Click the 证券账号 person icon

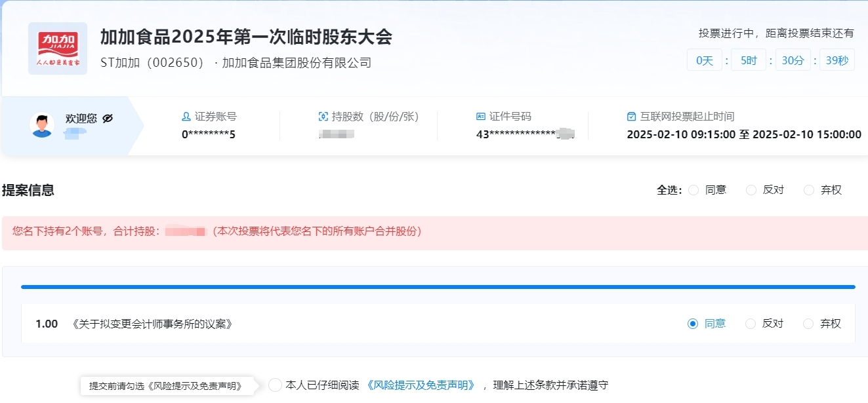186,117
